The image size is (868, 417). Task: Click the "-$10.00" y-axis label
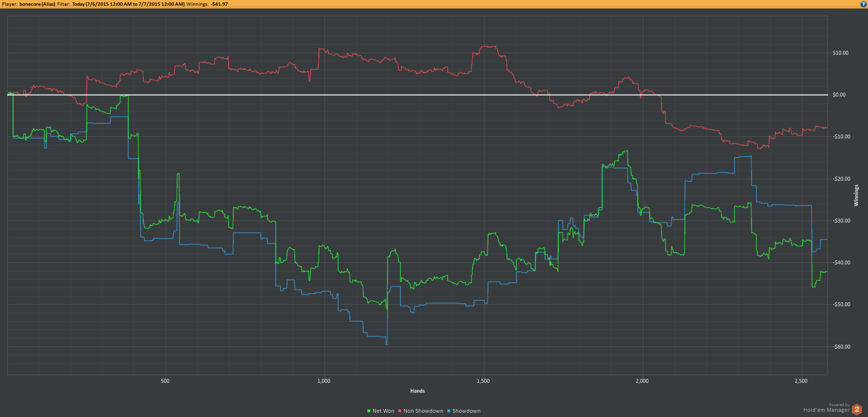pos(841,136)
